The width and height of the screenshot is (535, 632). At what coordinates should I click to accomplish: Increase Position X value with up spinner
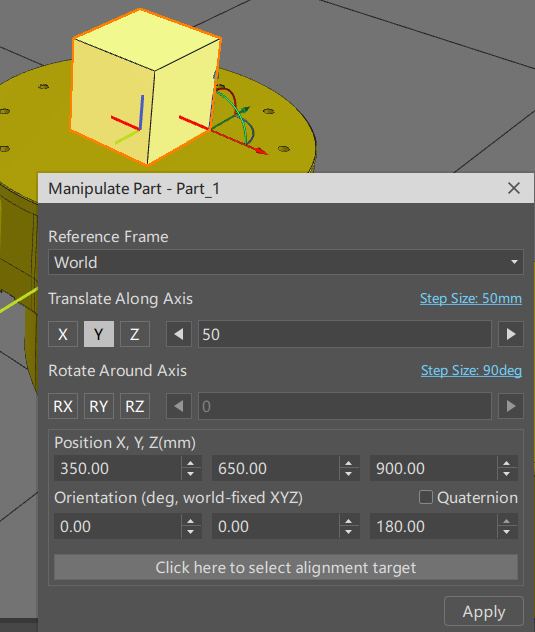click(191, 463)
